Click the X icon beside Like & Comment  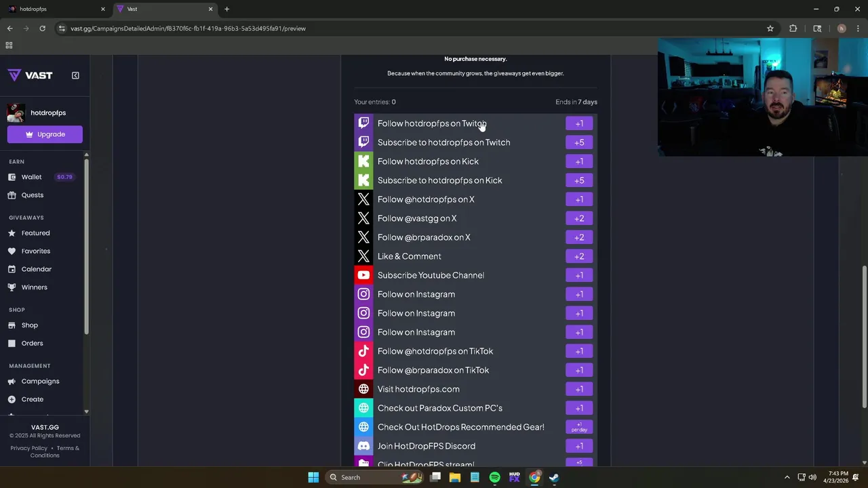point(363,256)
